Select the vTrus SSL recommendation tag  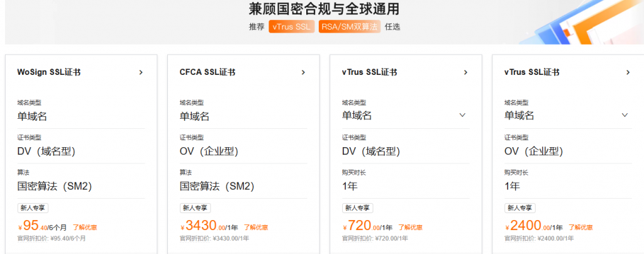click(291, 26)
